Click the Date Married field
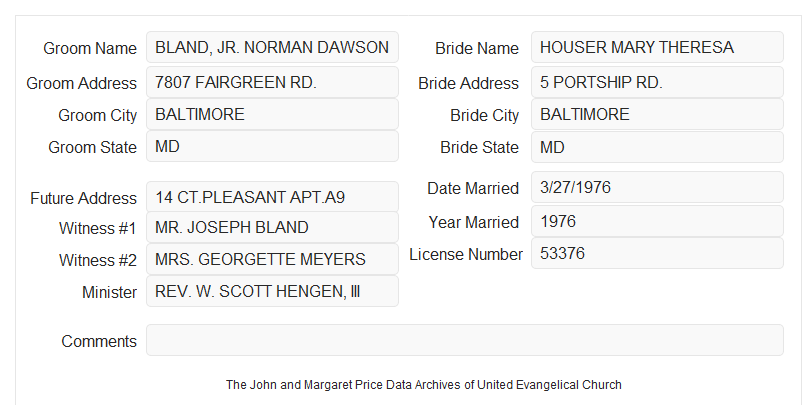805x405 pixels. [657, 187]
